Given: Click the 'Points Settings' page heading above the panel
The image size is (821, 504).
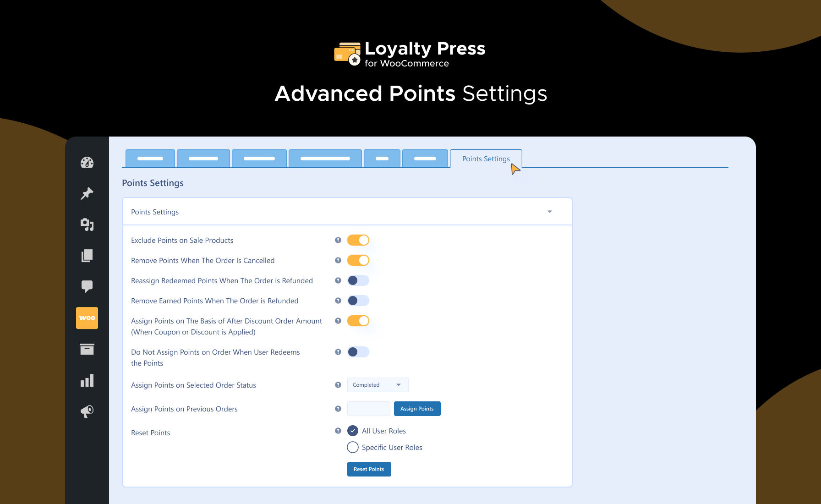Looking at the screenshot, I should point(153,183).
